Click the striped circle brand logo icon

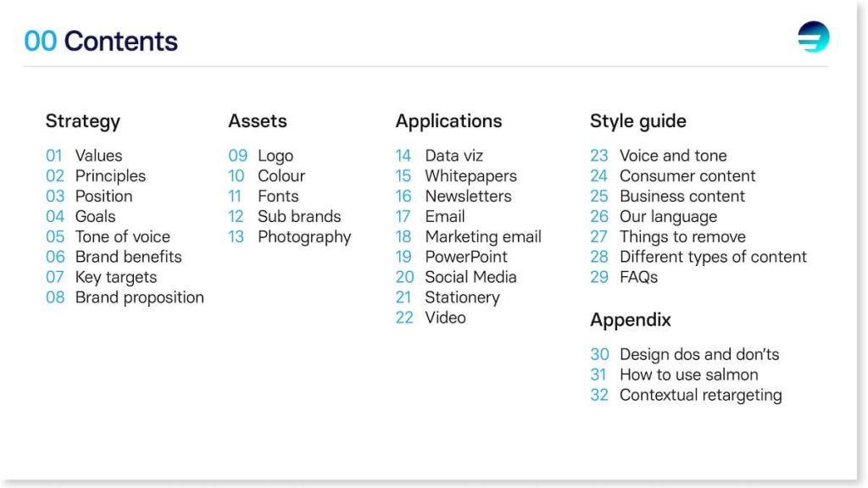tap(813, 36)
